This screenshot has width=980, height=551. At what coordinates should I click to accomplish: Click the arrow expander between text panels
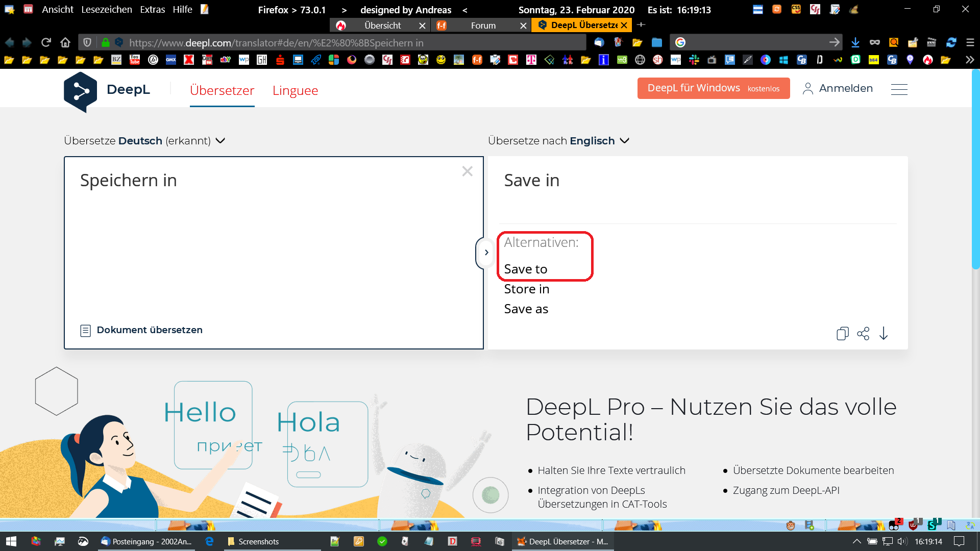(x=486, y=253)
